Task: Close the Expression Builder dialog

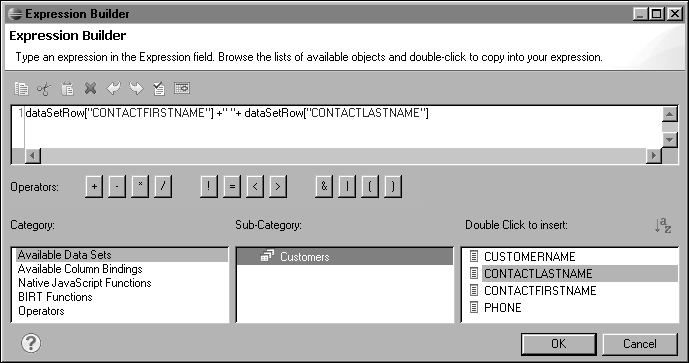Action: coord(674,14)
